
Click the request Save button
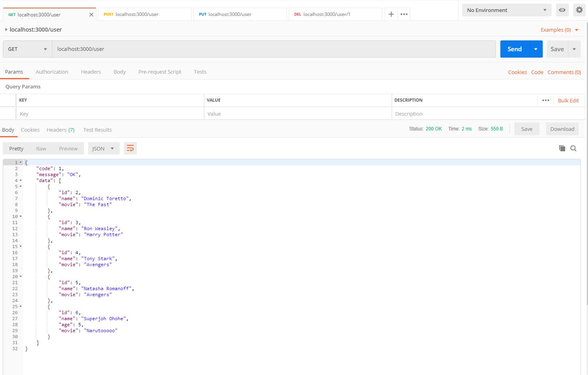557,49
